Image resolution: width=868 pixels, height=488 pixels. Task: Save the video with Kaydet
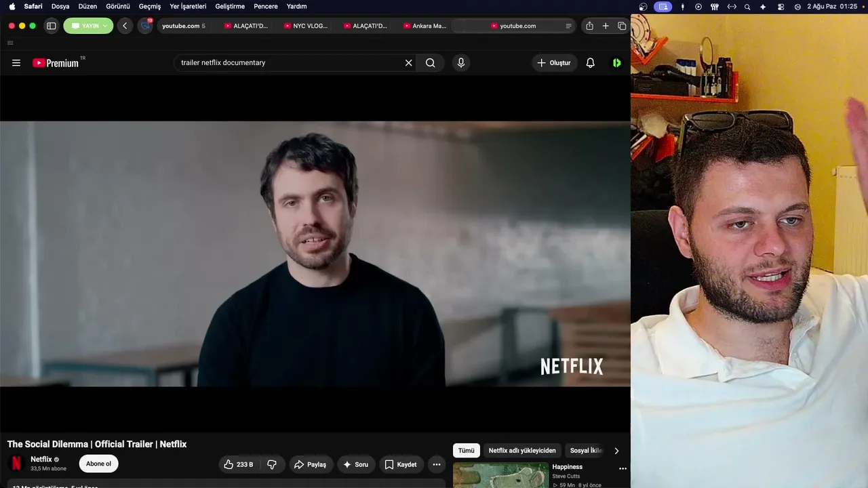coord(401,464)
